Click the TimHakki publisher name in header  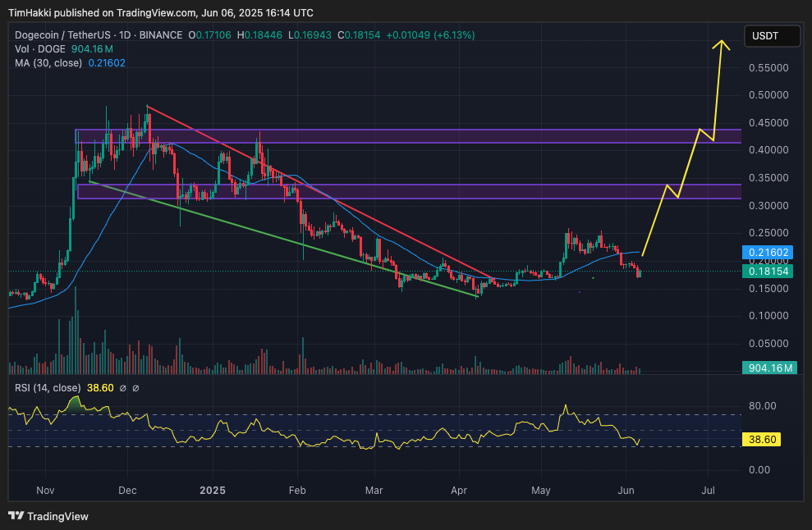click(29, 13)
